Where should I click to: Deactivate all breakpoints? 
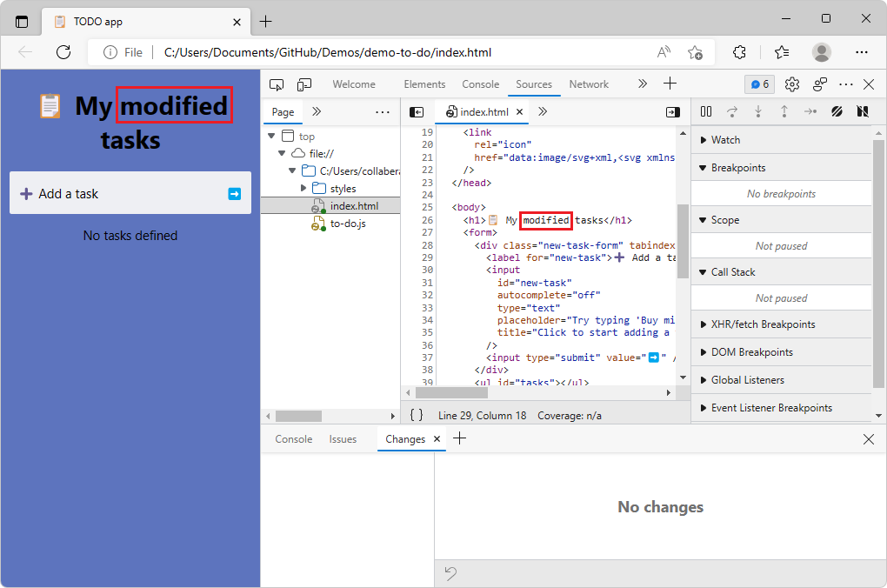click(837, 111)
